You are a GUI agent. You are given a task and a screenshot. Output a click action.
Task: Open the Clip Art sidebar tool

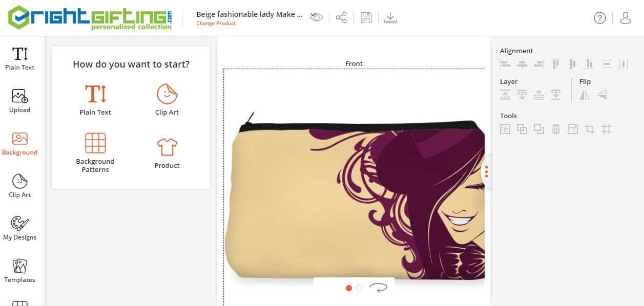(x=20, y=186)
